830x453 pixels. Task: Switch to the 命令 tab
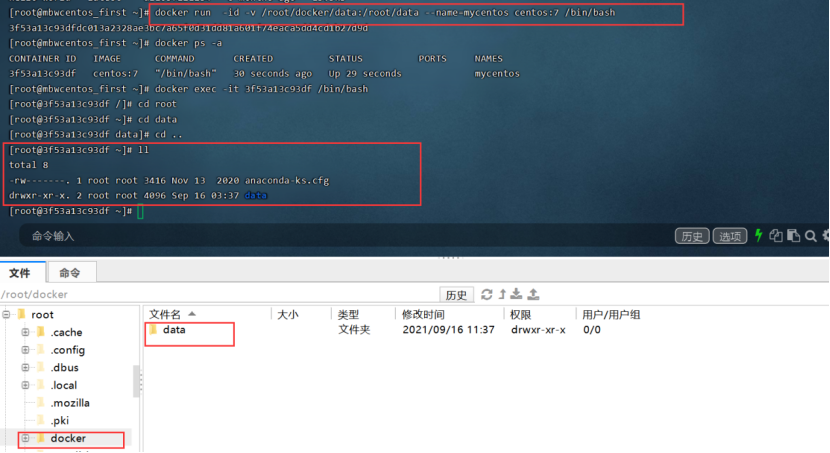(71, 273)
